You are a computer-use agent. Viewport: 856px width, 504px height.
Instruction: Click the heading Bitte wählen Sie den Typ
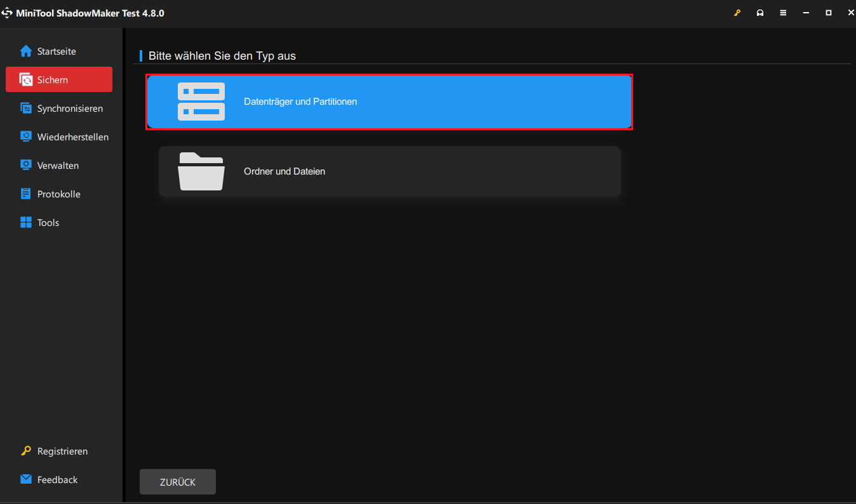coord(220,56)
